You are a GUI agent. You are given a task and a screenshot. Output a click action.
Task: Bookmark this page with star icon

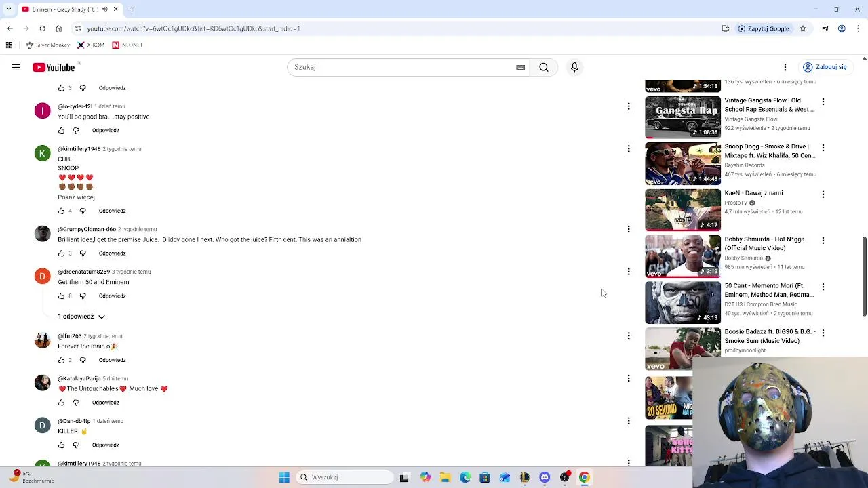coord(803,28)
